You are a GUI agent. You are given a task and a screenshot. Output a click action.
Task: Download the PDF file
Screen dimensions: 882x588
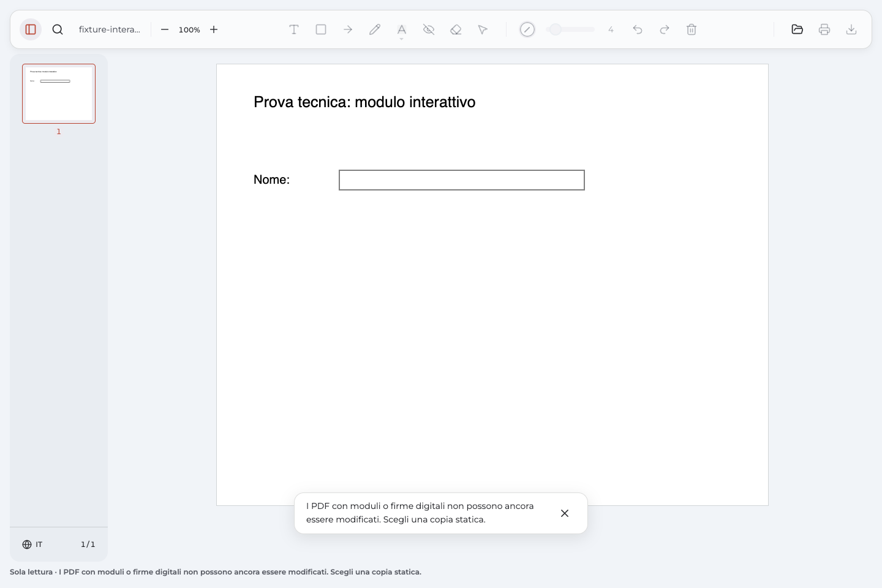point(851,29)
